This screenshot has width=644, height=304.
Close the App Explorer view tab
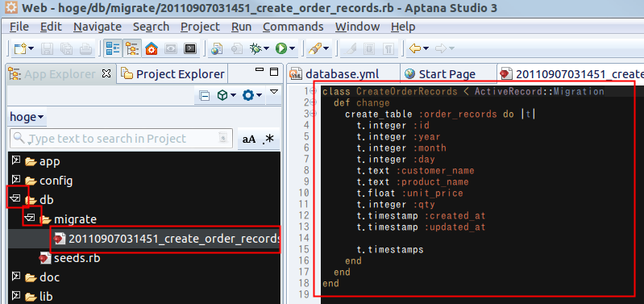click(x=106, y=73)
